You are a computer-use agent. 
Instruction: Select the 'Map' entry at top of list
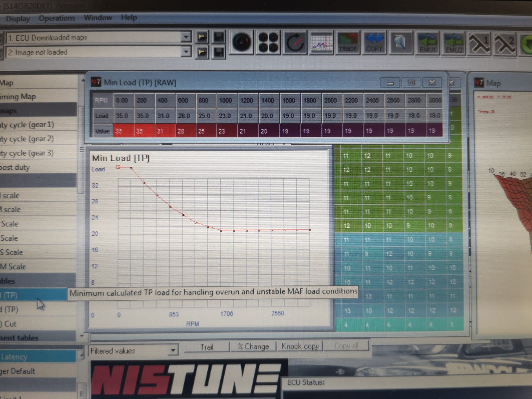38,83
